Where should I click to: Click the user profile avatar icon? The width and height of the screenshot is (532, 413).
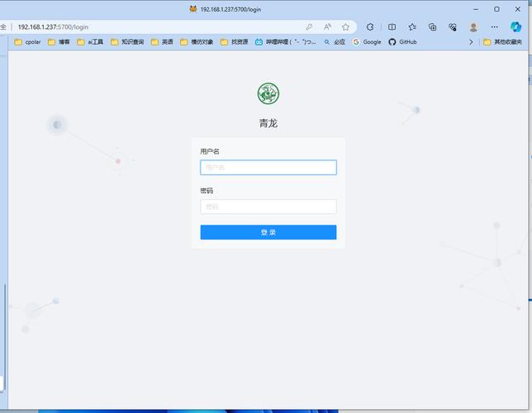(x=473, y=27)
